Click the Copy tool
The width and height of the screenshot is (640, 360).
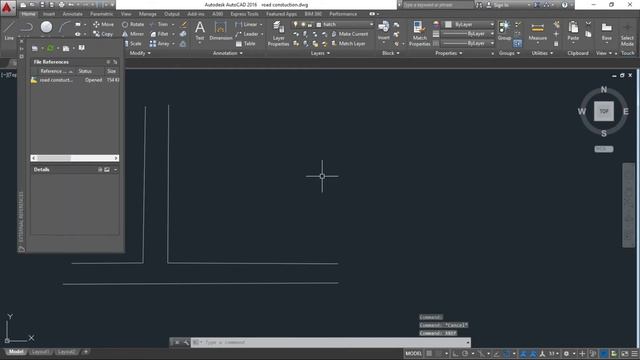[103, 34]
